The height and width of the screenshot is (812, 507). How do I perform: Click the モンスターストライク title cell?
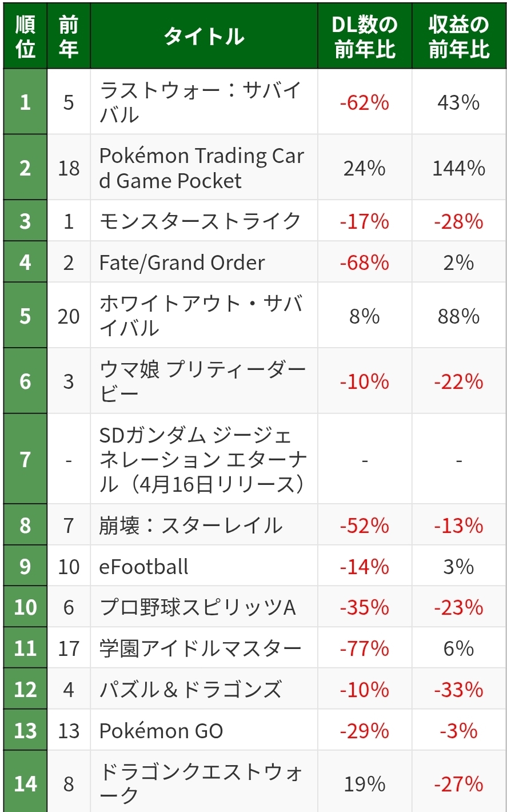point(200,221)
